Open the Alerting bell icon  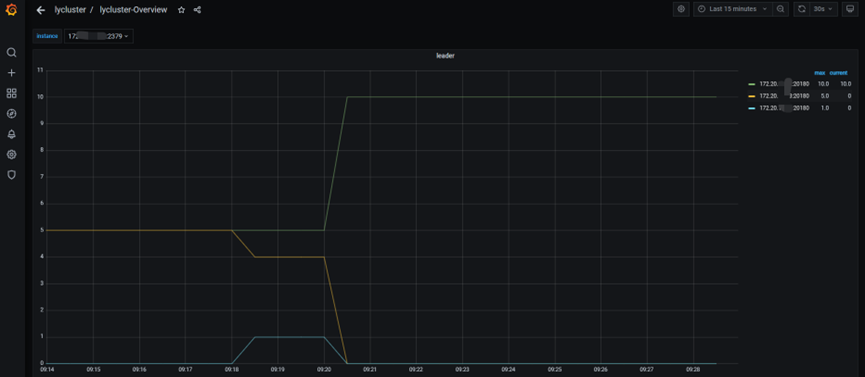12,134
